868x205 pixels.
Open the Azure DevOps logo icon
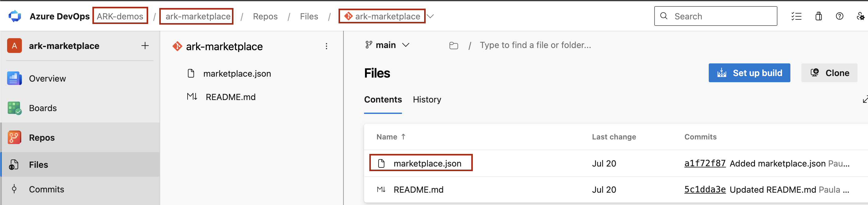14,16
